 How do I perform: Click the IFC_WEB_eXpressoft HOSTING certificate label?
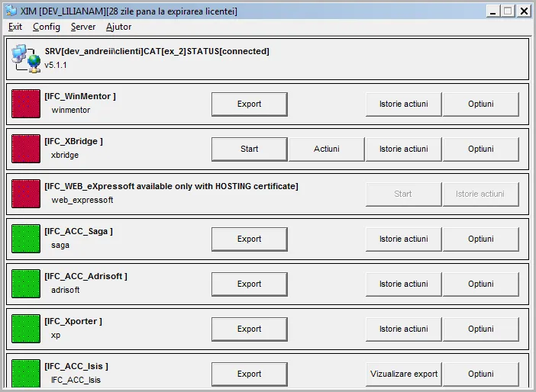click(171, 186)
